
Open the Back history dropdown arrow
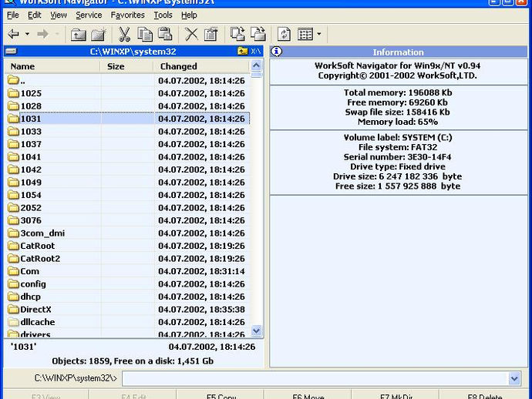coord(27,34)
